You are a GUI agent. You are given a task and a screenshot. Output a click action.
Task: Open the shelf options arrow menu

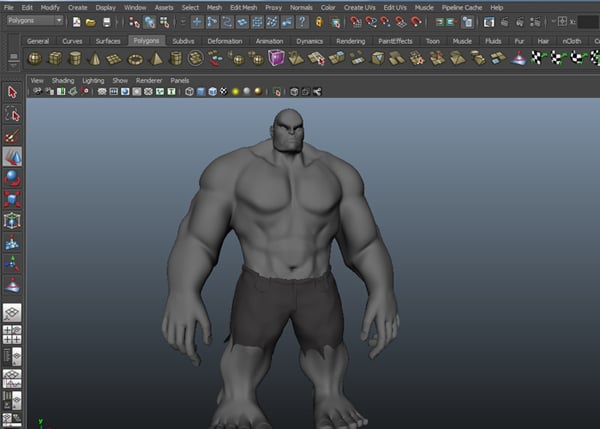(13, 66)
